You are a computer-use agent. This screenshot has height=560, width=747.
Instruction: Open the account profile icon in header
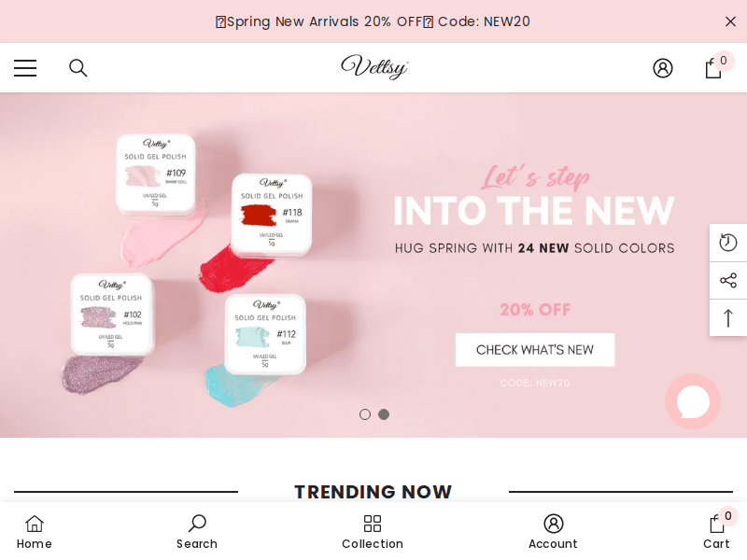663,68
